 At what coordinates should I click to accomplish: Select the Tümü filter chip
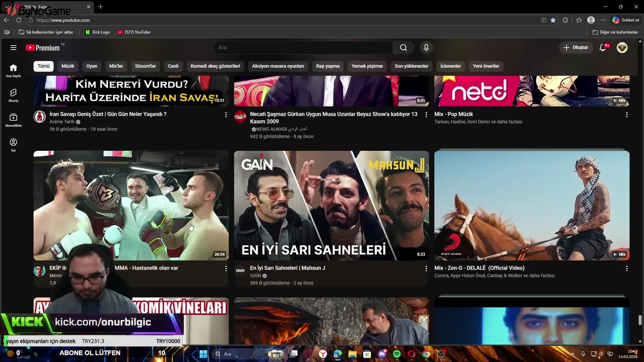[44, 66]
